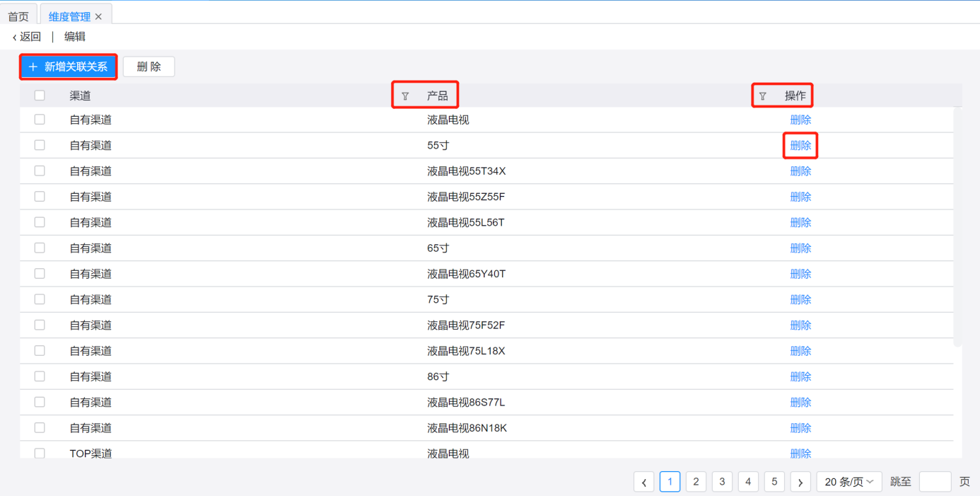Switch to the 首页 tab
980x496 pixels.
click(18, 16)
